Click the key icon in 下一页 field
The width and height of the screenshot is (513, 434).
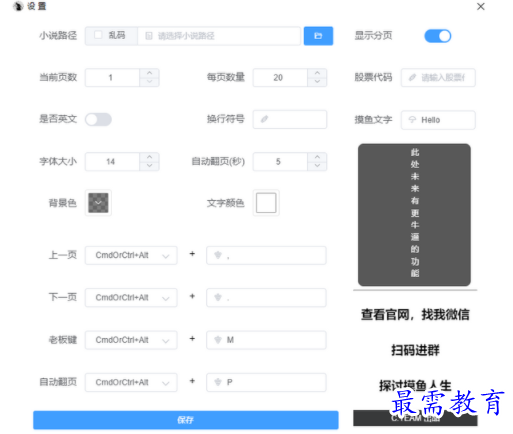point(218,297)
